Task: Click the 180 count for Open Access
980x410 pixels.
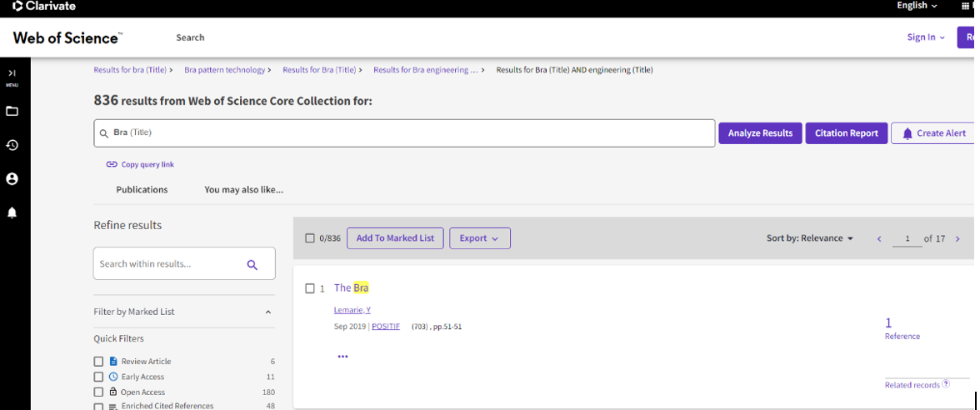Action: point(268,392)
